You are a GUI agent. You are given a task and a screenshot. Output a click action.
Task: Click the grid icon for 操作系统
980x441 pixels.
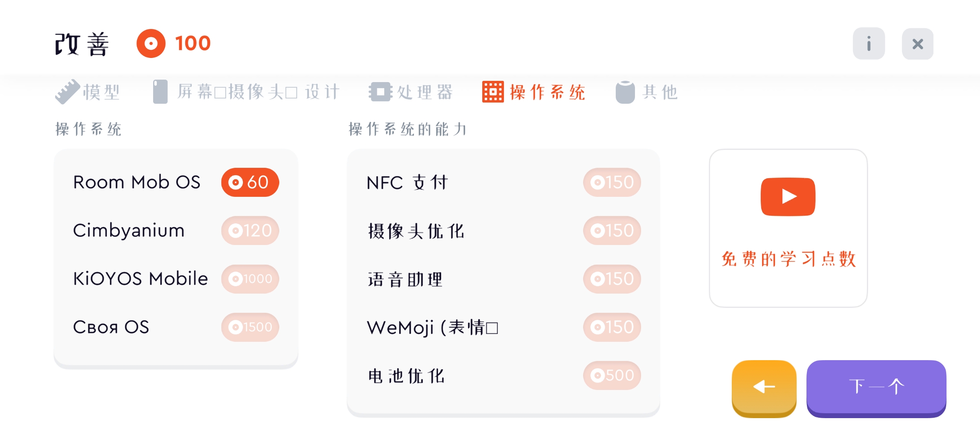tap(493, 92)
